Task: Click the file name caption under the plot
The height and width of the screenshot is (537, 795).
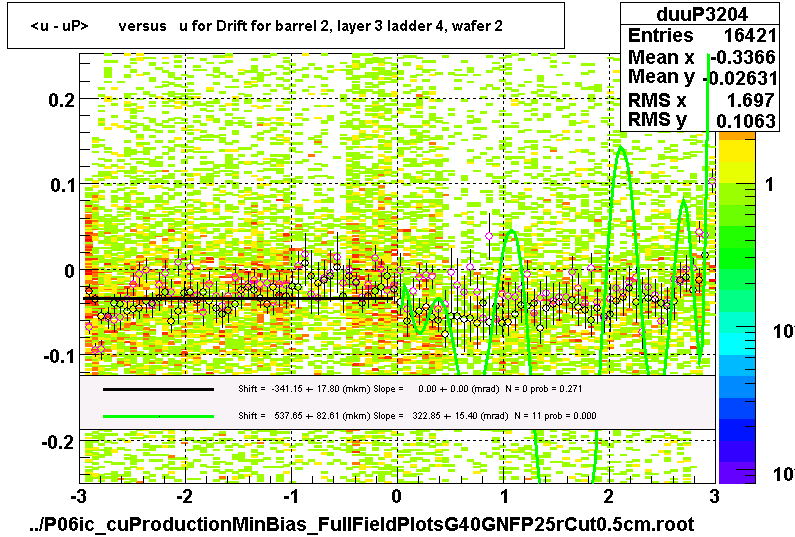Action: click(362, 524)
